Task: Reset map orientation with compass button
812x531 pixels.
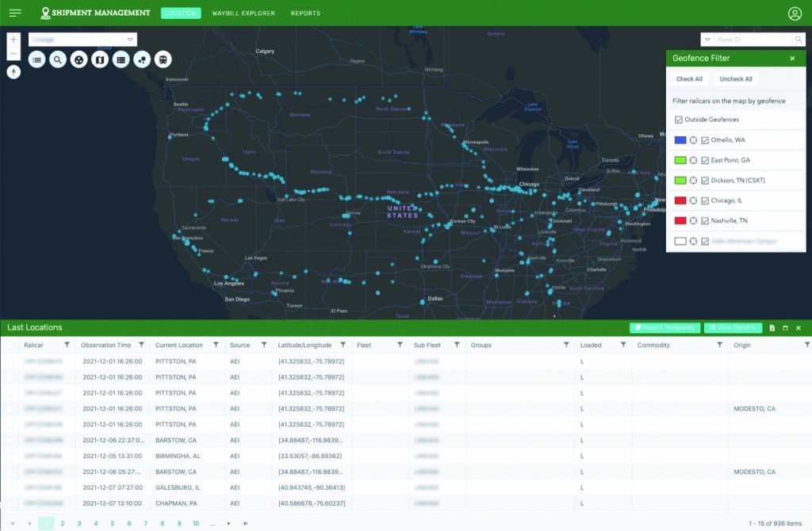Action: click(x=13, y=72)
